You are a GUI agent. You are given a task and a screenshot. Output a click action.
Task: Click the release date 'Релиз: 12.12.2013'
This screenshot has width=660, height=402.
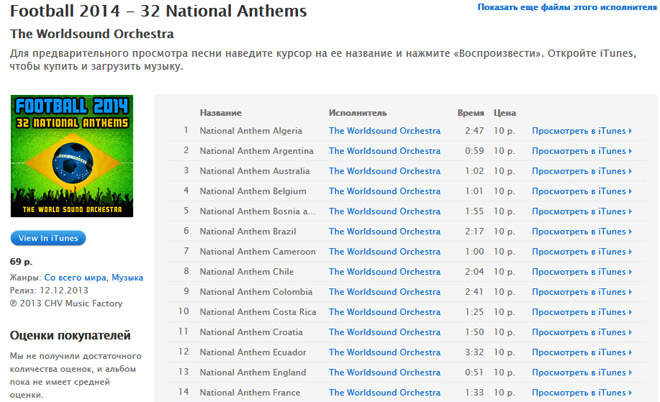(49, 290)
